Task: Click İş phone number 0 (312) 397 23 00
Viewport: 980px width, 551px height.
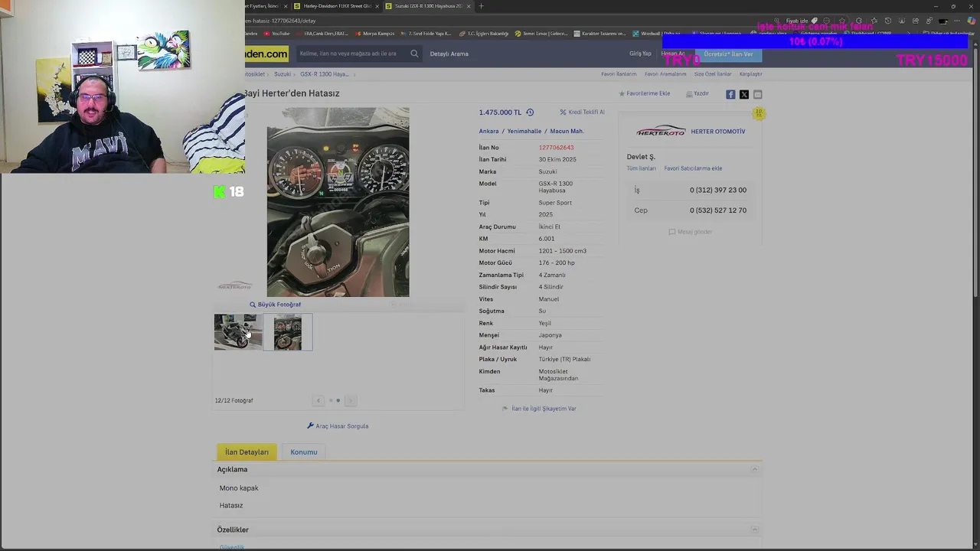Action: 717,190
